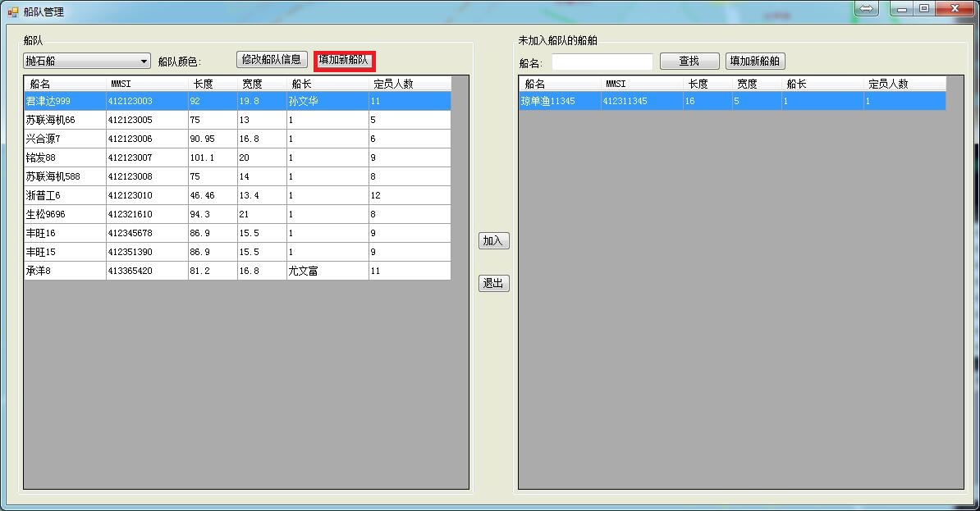Screen dimensions: 980x511
Task: Click the 修改船队信息 button
Action: (x=272, y=60)
